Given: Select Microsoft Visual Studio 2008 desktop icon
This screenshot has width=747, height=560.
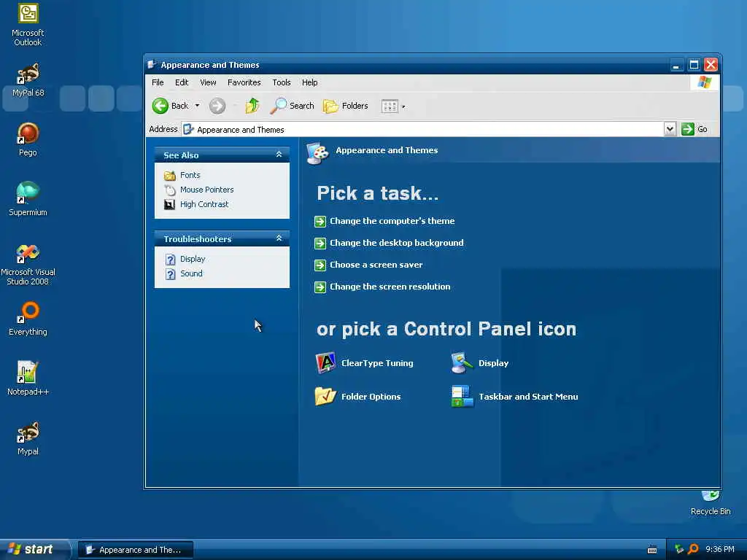Looking at the screenshot, I should [x=28, y=253].
